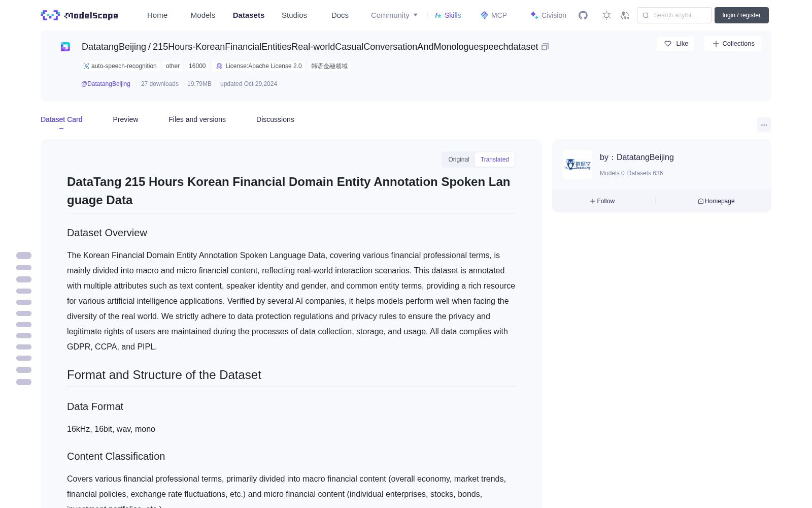The width and height of the screenshot is (812, 508).
Task: Switch language with the translate icon
Action: click(625, 15)
